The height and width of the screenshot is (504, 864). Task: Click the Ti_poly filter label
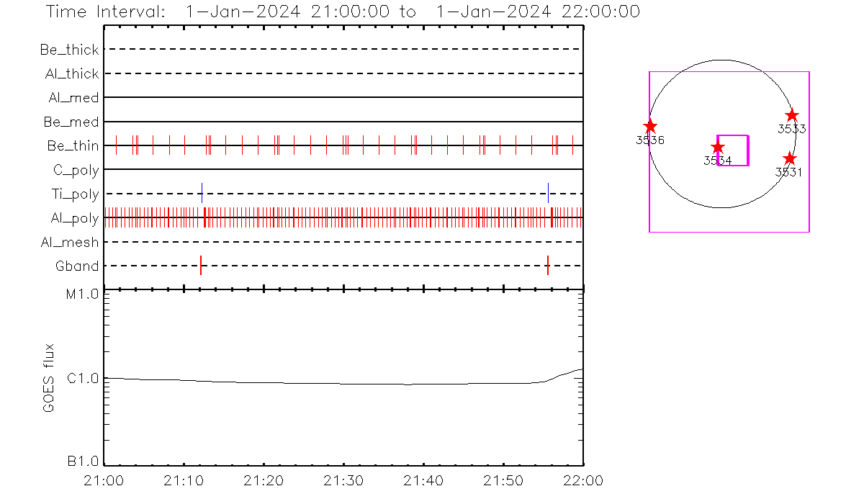pos(75,194)
